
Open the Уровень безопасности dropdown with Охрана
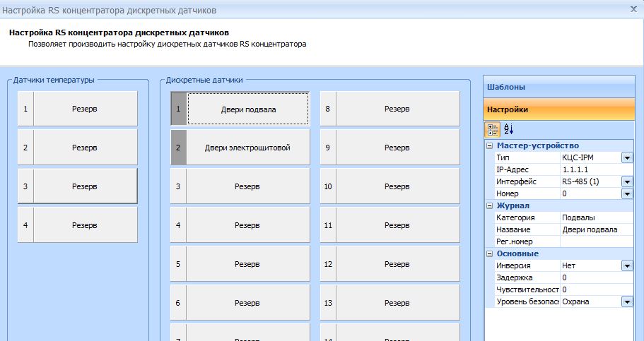pyautogui.click(x=626, y=301)
